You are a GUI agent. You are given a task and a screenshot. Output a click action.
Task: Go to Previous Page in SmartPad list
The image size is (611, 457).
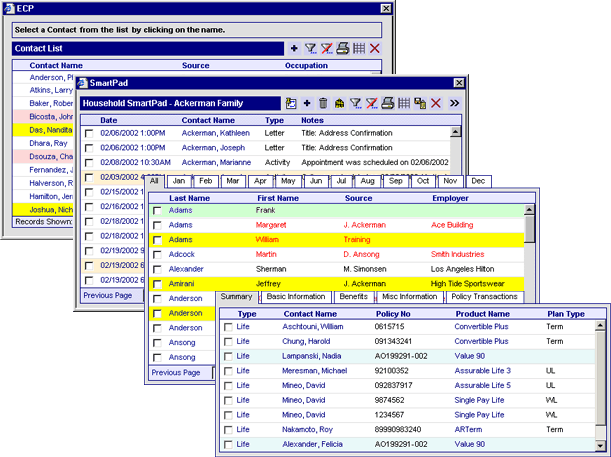click(107, 295)
